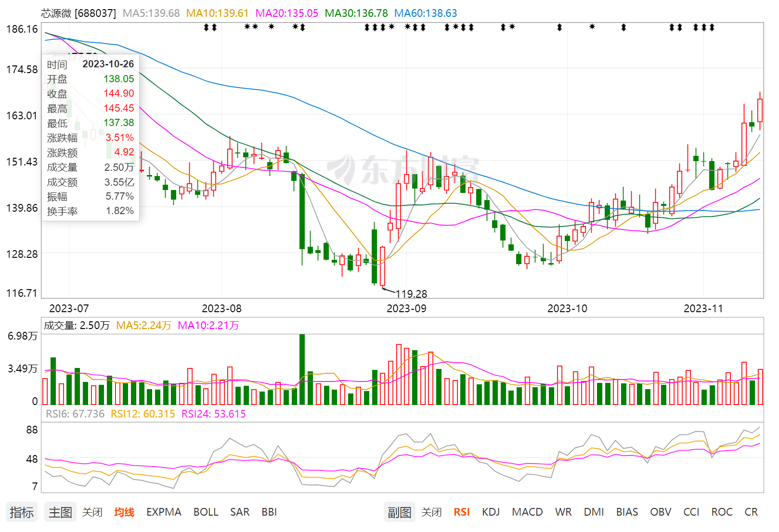
Task: Click the tooltip date 2023-10-26
Action: pyautogui.click(x=108, y=64)
